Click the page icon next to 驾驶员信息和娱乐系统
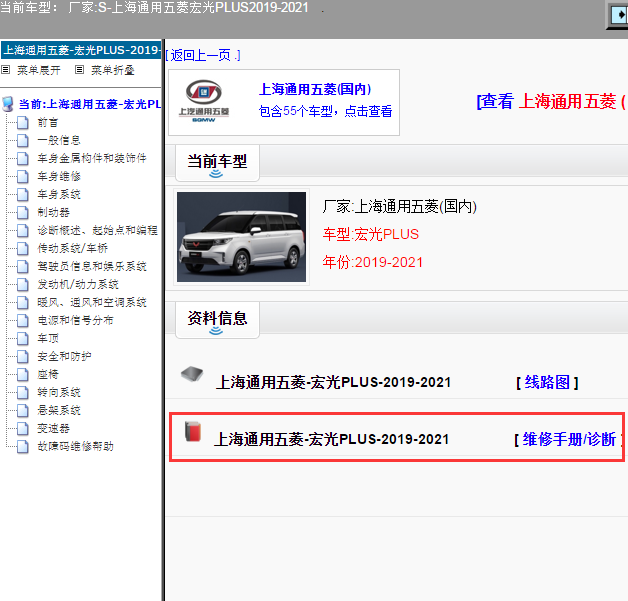Viewport: 628px width, 601px height. (23, 266)
